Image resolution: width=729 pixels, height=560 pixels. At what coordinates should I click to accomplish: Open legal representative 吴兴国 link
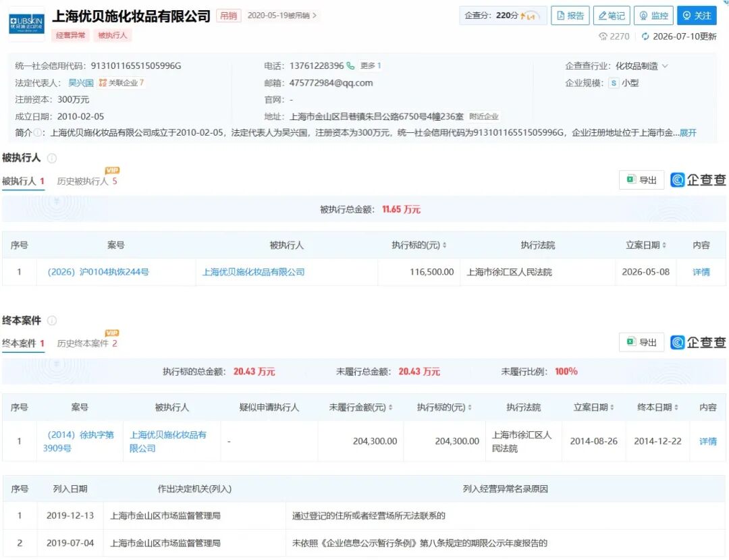[81, 83]
